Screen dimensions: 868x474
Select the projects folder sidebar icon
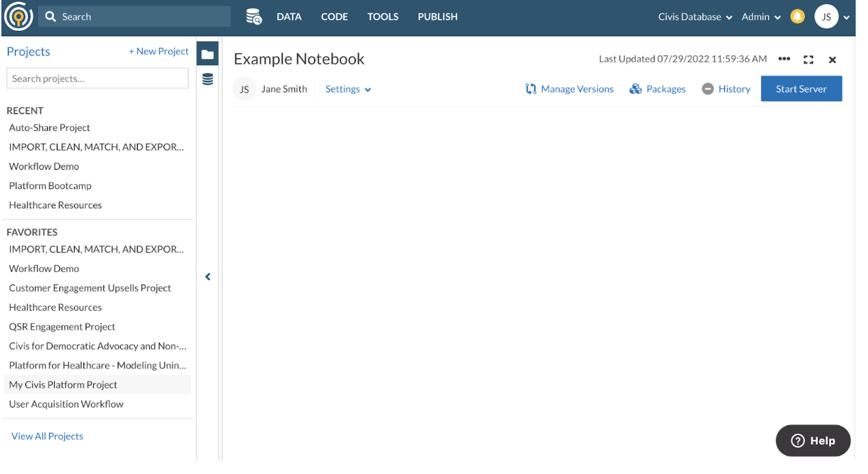(207, 54)
